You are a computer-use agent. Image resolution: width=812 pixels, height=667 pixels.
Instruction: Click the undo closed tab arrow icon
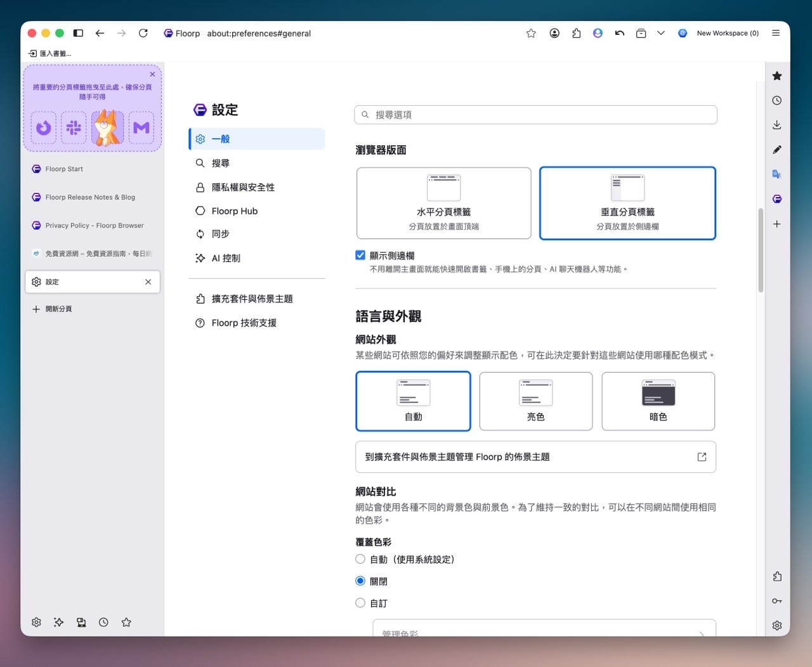pyautogui.click(x=620, y=33)
